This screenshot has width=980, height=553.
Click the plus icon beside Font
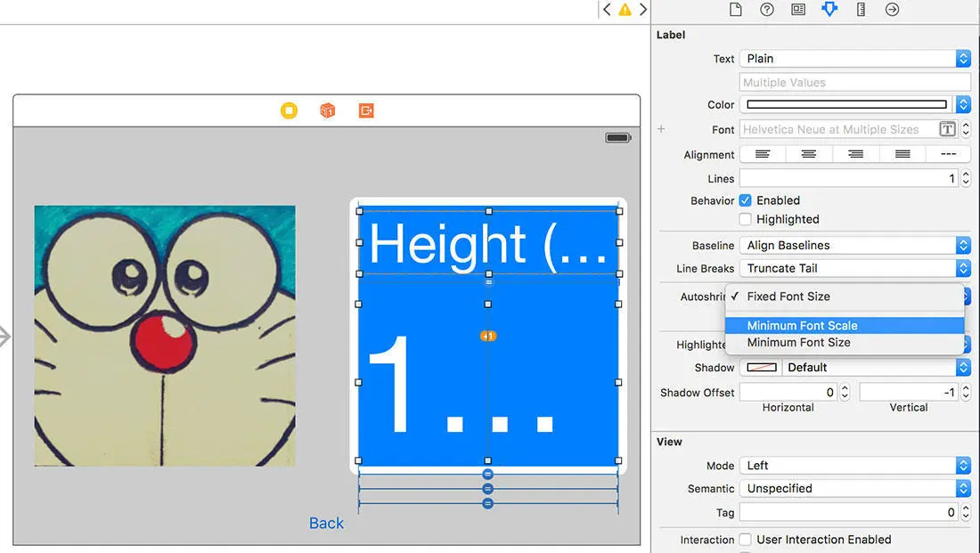[x=661, y=129]
